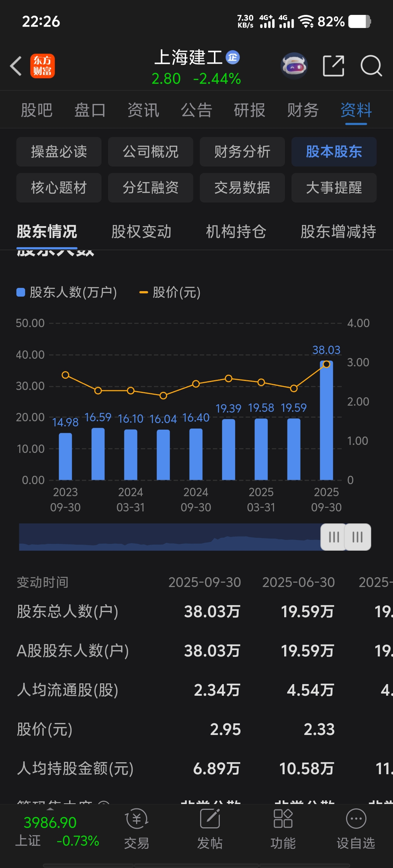Viewport: 393px width, 868px height.
Task: Open the 功能 functions icon
Action: (x=283, y=829)
